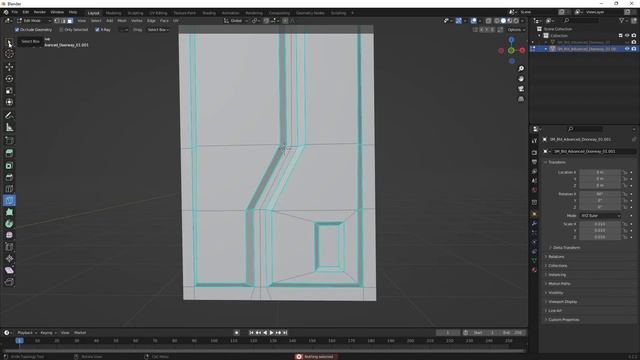
Task: Toggle camera view icon in viewport
Action: (x=521, y=89)
